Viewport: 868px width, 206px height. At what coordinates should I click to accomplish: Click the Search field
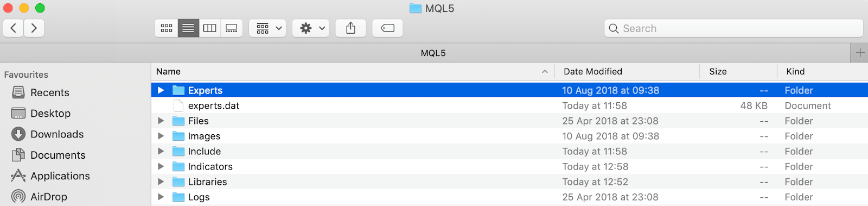(733, 28)
